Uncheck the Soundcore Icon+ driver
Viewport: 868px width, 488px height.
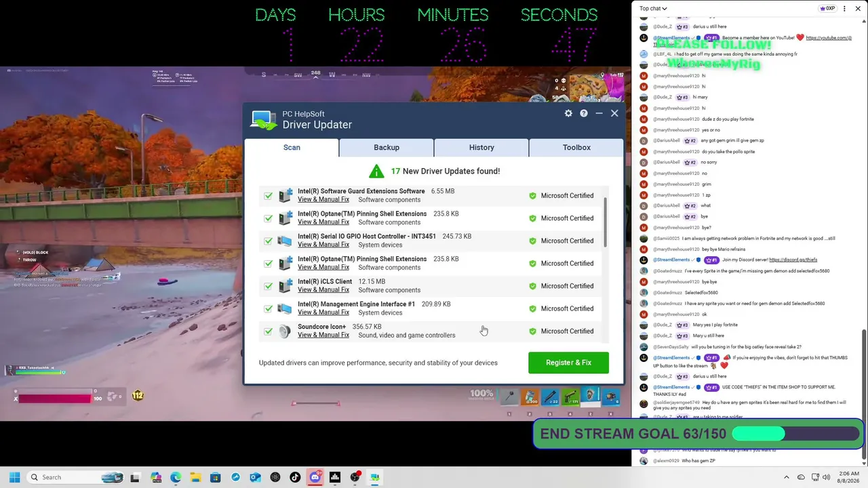(x=269, y=331)
